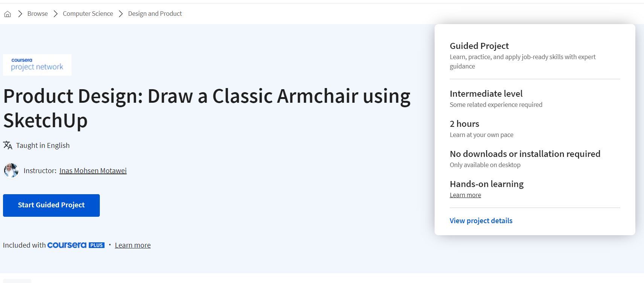Click the Guided Project heading

click(479, 46)
